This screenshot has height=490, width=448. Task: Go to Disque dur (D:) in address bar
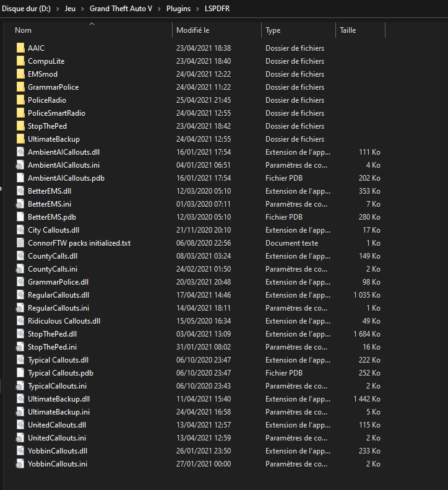pyautogui.click(x=26, y=9)
